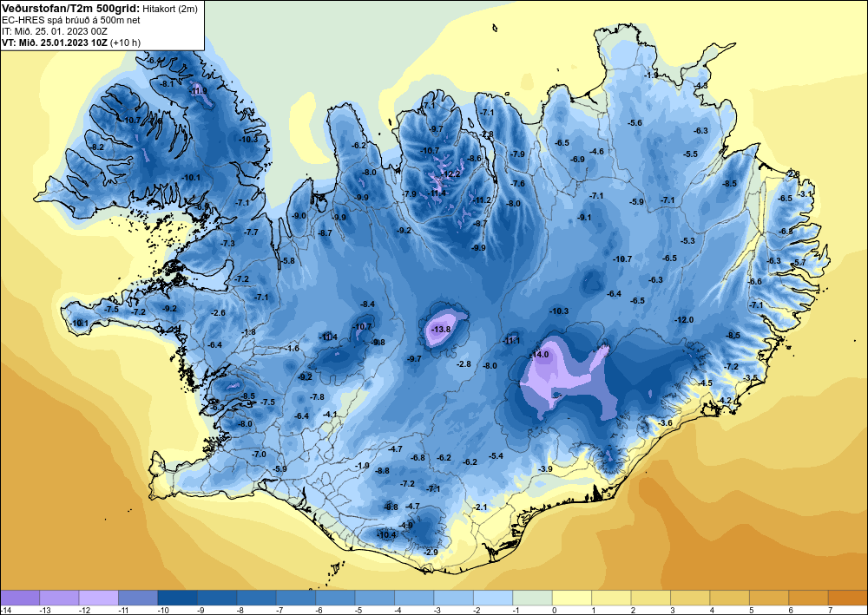868x615 pixels.
Task: Click the -7.8 temperature reading
Action: pos(317,397)
